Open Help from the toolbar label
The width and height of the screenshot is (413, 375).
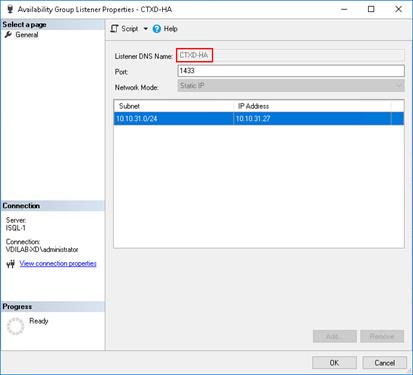[x=170, y=29]
